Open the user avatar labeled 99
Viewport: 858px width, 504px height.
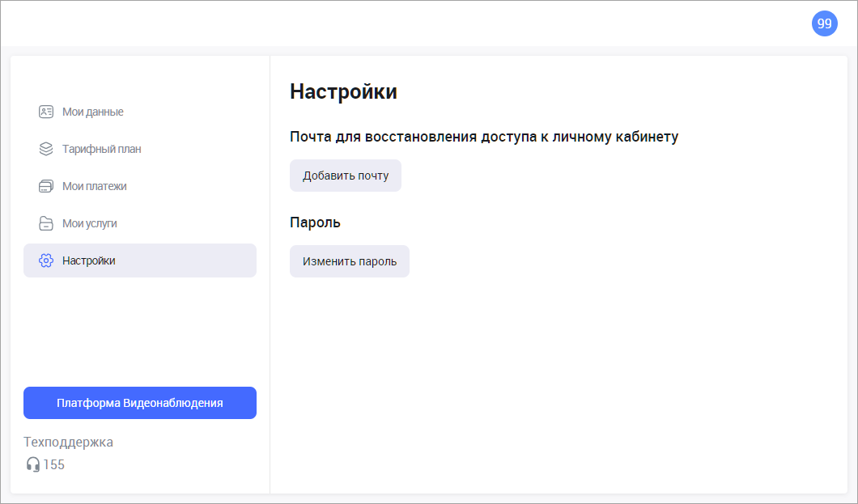824,23
